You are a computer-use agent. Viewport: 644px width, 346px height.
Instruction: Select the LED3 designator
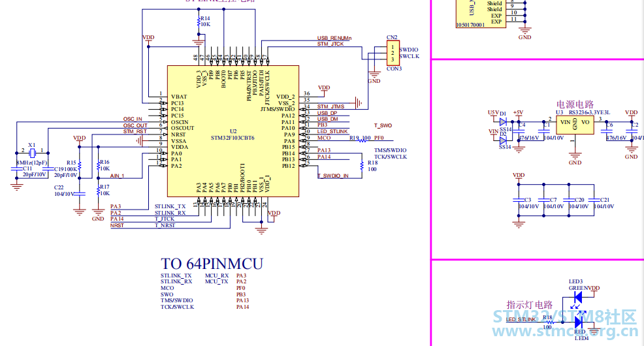pos(576,281)
